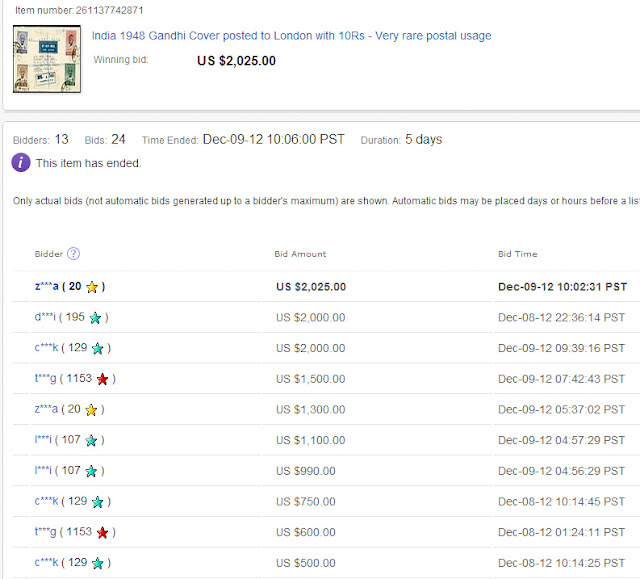Click bid time Dec-09-12 05:37:02 PST

coord(561,409)
